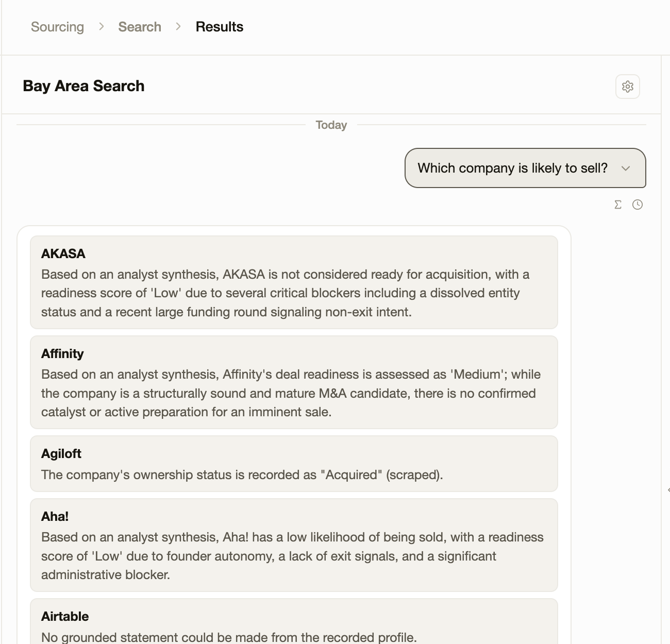Click the Today date divider label
This screenshot has width=670, height=644.
331,125
